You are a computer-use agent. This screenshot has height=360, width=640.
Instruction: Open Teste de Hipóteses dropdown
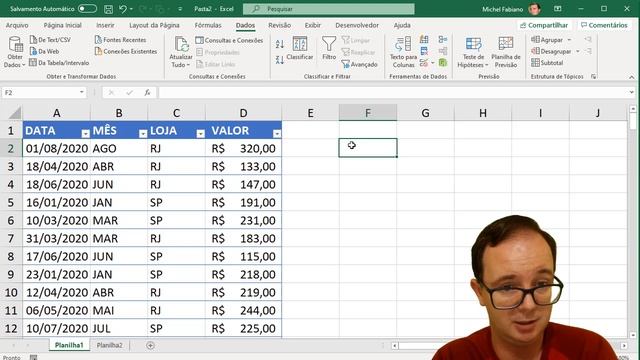coord(473,52)
